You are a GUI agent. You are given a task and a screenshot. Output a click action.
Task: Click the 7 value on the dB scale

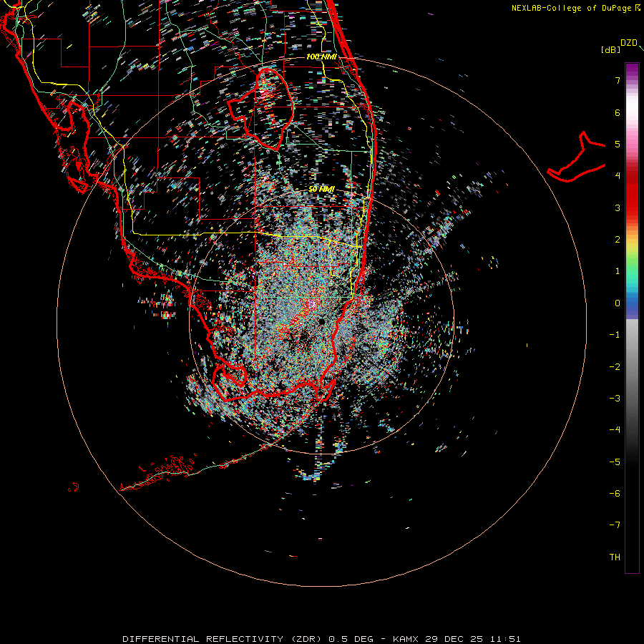(x=618, y=80)
